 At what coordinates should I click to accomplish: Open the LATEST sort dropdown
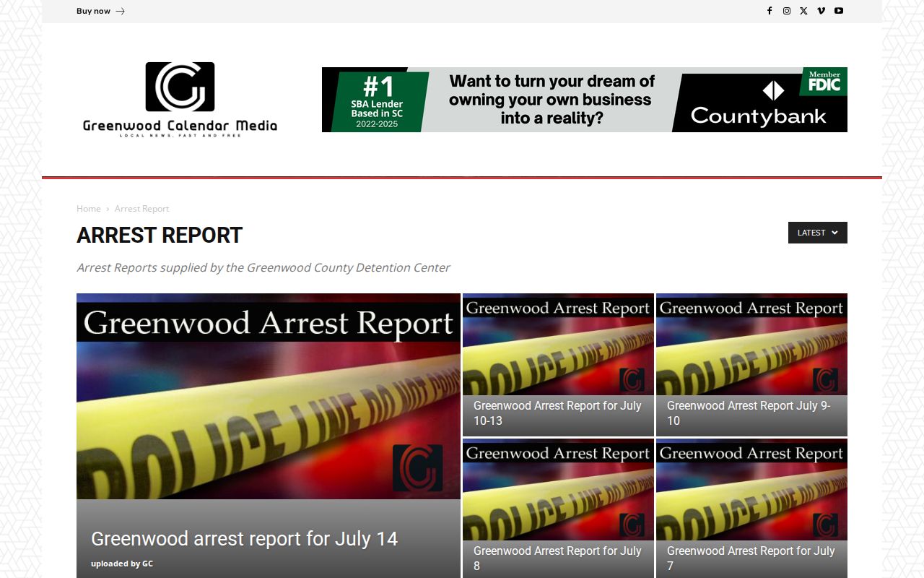click(818, 233)
